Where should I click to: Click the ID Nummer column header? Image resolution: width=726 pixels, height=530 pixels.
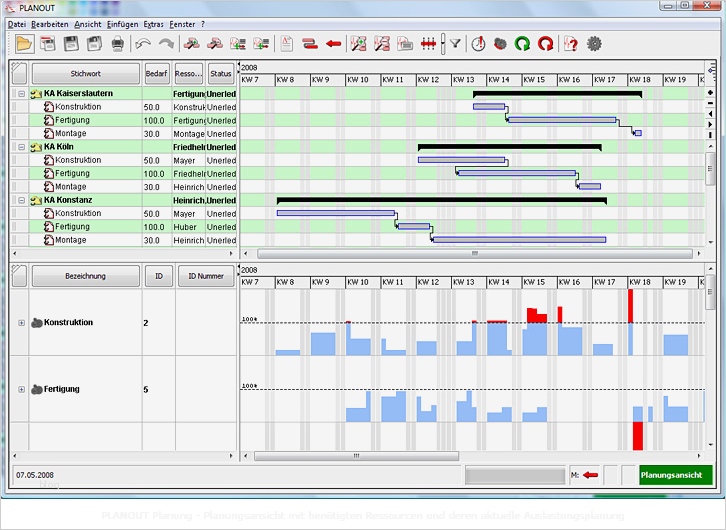(x=206, y=276)
